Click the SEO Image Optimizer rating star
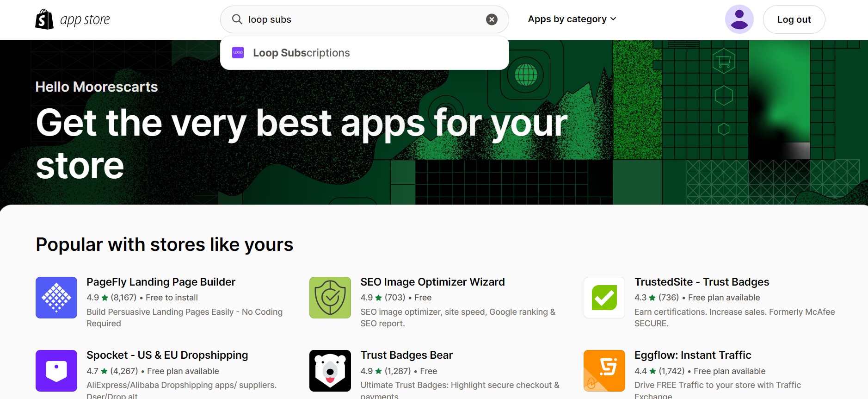 [379, 298]
